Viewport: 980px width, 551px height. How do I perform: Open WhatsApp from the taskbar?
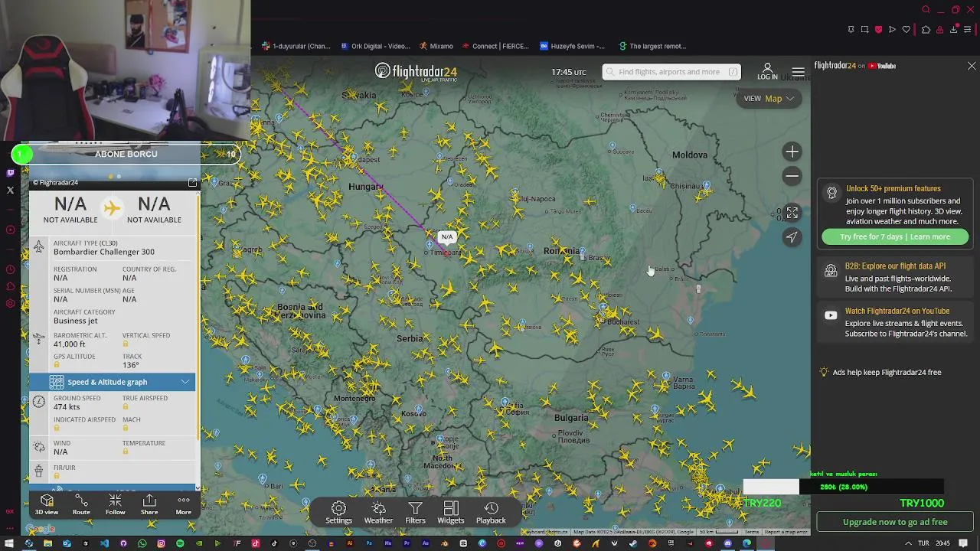tap(142, 543)
